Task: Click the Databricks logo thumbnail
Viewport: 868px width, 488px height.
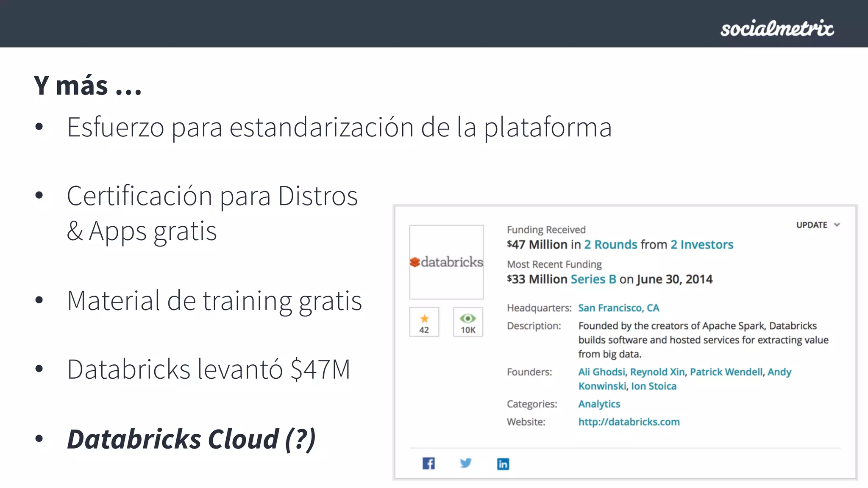Action: (x=446, y=262)
